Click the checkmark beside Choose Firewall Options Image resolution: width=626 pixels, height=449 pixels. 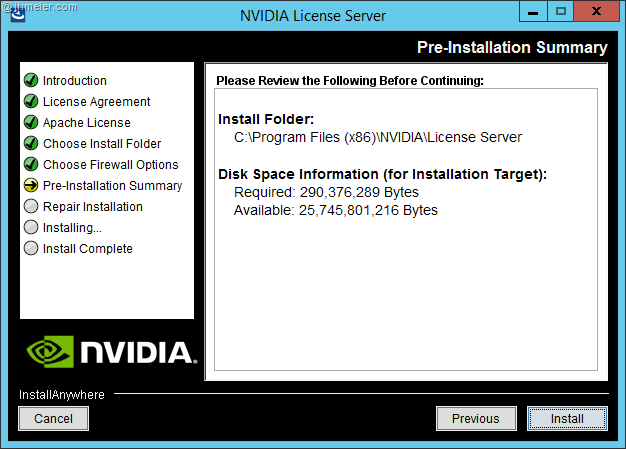[x=31, y=165]
